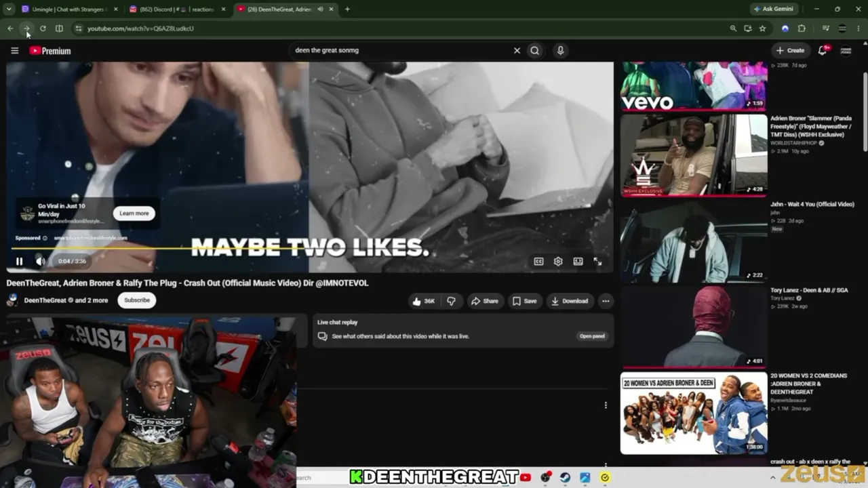Screen dimensions: 868x488
Task: Open the YouTube taskbar icon
Action: tap(526, 477)
